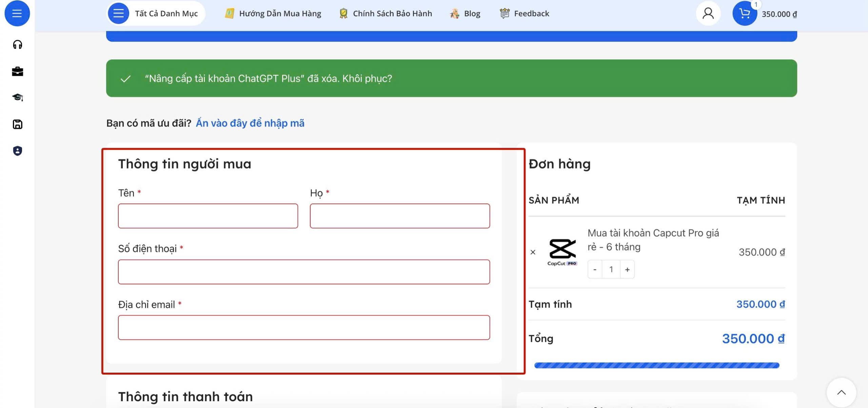868x408 pixels.
Task: Remove Capcut Pro item with the × icon
Action: [x=533, y=252]
